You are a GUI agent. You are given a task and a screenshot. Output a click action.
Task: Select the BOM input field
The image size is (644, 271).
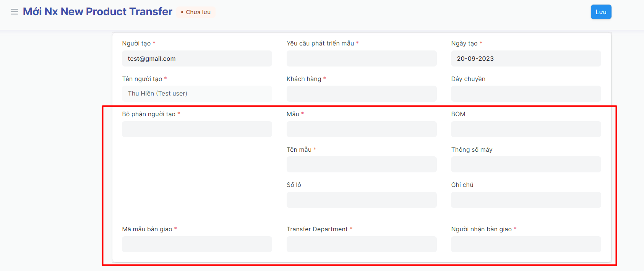click(526, 129)
